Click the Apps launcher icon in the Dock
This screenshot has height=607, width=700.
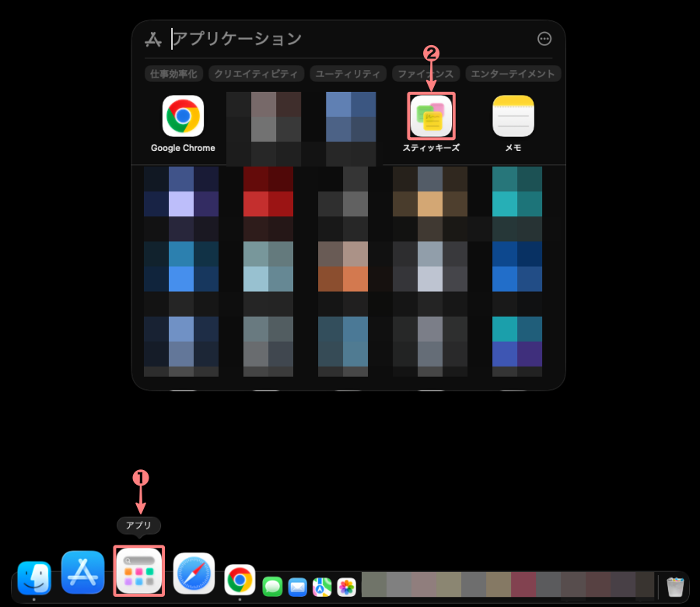(x=139, y=571)
